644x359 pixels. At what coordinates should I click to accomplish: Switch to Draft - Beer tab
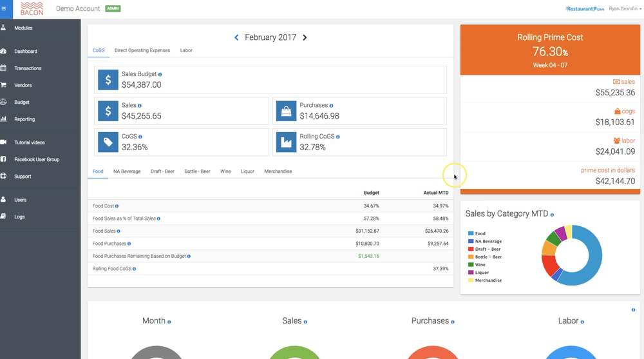click(x=162, y=171)
